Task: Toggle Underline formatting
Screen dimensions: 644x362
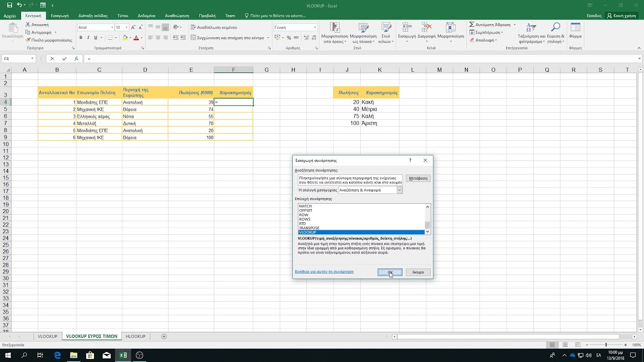Action: click(x=95, y=38)
